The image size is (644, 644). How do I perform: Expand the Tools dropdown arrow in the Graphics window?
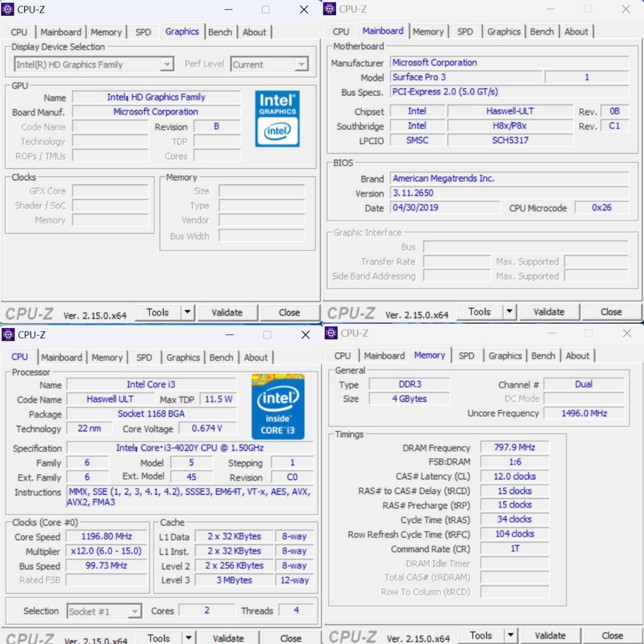[x=187, y=312]
